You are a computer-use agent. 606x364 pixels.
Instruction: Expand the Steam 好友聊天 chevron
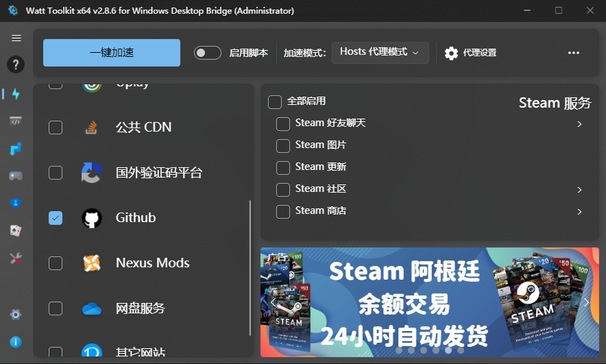pos(579,124)
